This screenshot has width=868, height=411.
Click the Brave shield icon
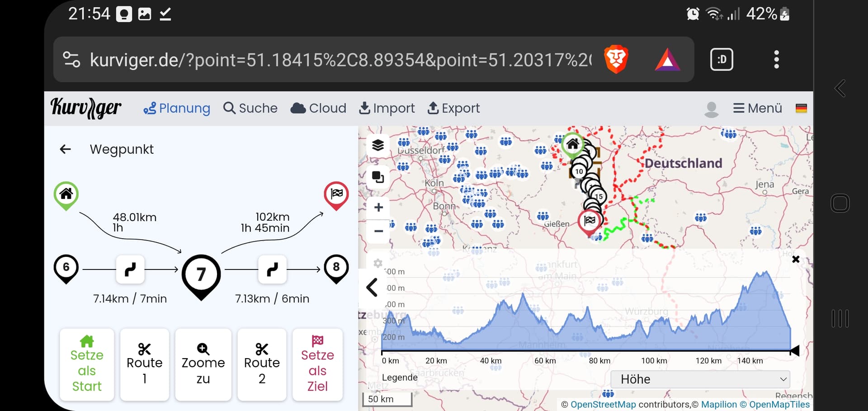616,59
